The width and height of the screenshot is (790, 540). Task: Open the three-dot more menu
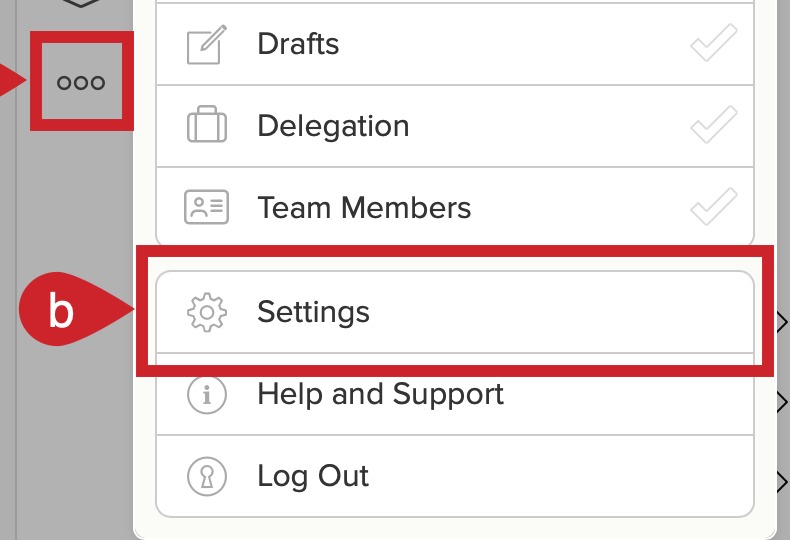point(81,82)
